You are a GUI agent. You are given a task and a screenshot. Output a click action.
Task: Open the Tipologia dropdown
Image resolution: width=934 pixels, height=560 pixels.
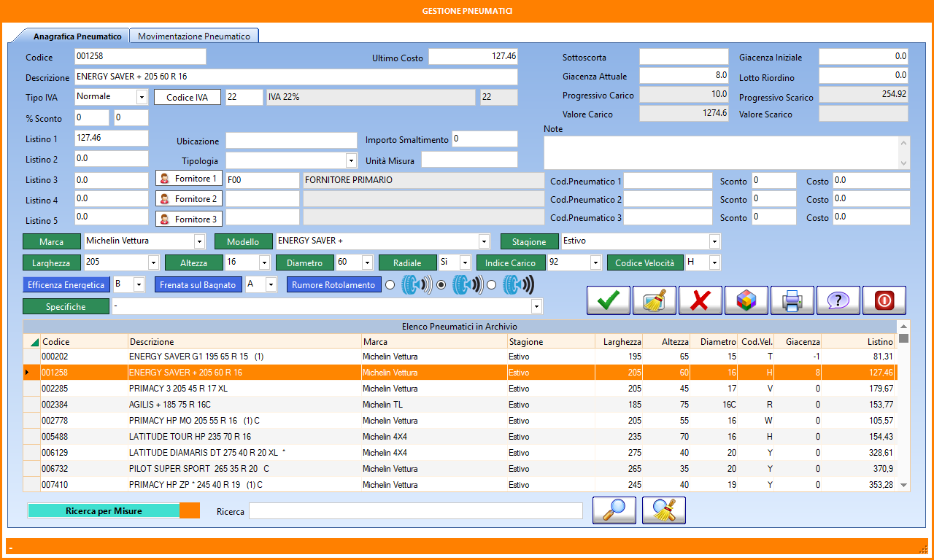[350, 160]
